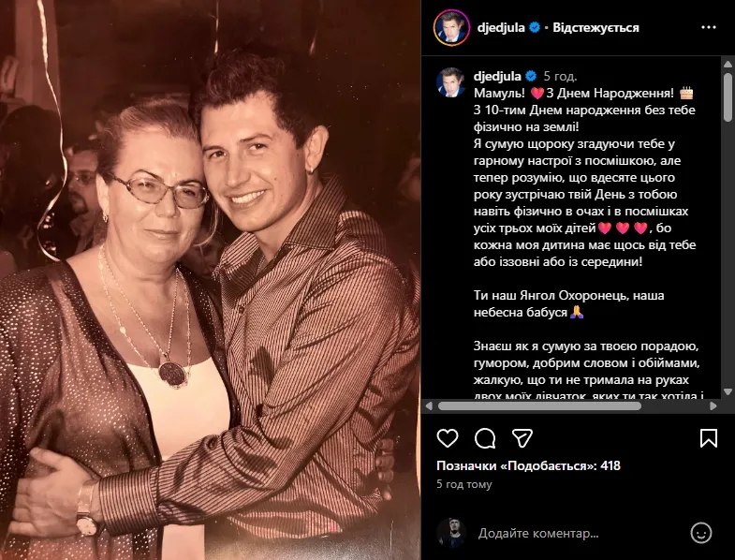The width and height of the screenshot is (735, 560).
Task: Open djedjula header profile avatar
Action: click(452, 28)
